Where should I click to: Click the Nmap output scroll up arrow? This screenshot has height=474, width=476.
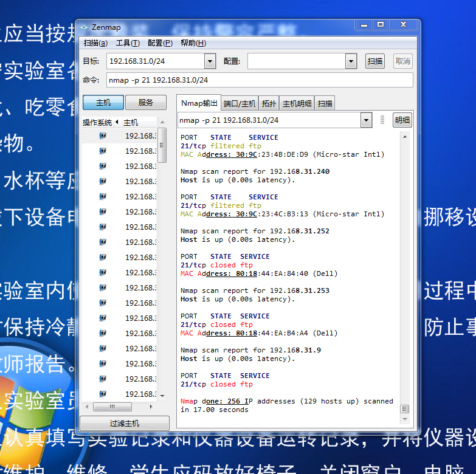[x=405, y=137]
